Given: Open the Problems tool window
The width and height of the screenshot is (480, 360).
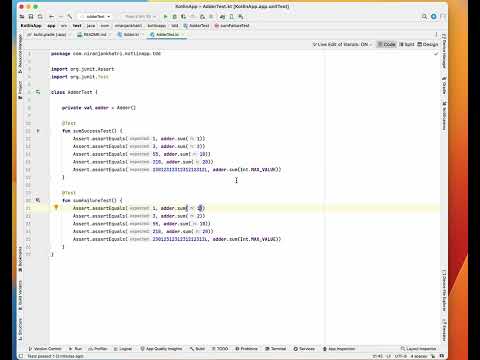Looking at the screenshot, I should point(247,349).
